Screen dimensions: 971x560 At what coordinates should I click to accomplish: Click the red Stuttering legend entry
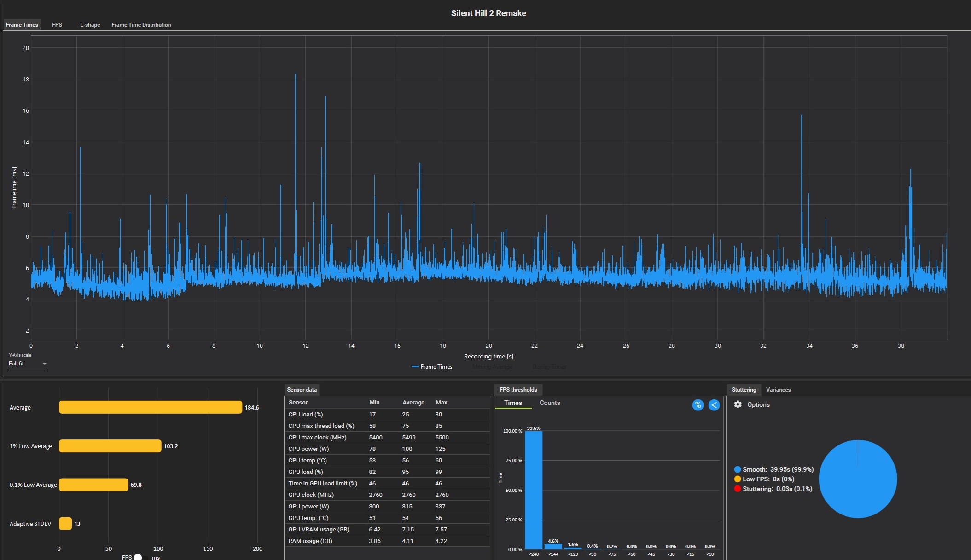tap(773, 489)
